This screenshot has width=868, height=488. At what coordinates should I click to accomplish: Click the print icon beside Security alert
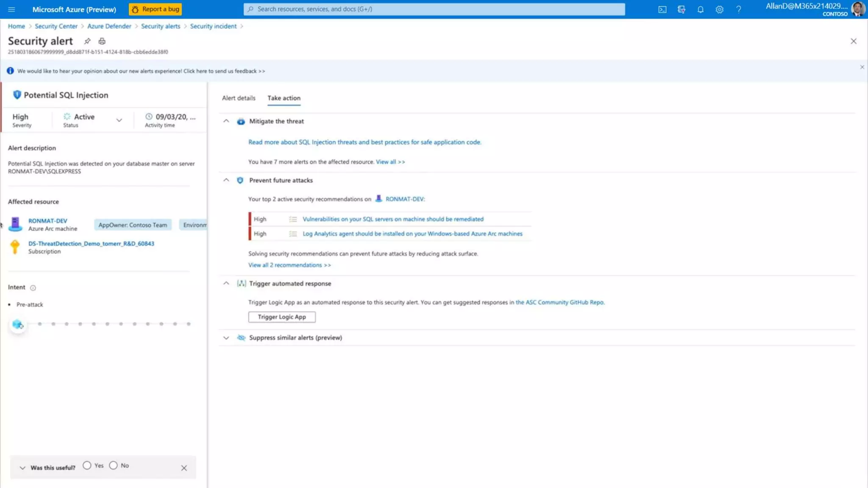(x=102, y=41)
